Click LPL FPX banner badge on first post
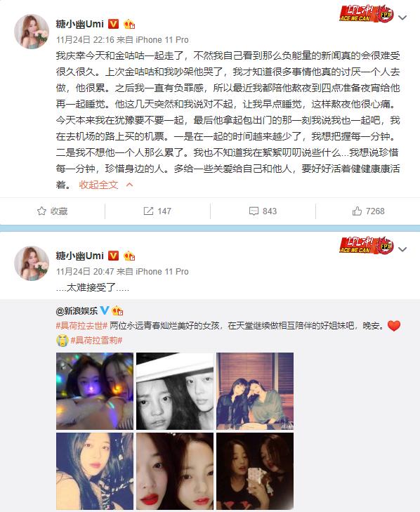The width and height of the screenshot is (420, 512). point(367,14)
